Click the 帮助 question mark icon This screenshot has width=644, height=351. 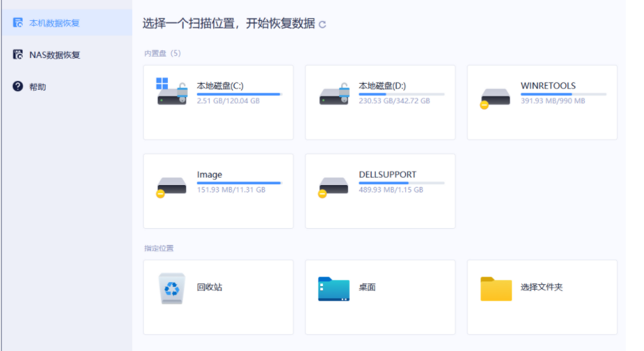18,86
